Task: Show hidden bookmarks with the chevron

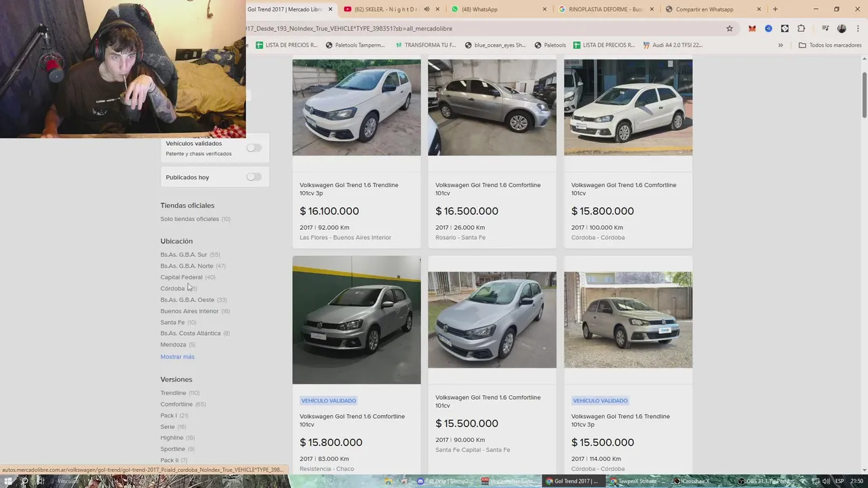Action: (781, 45)
